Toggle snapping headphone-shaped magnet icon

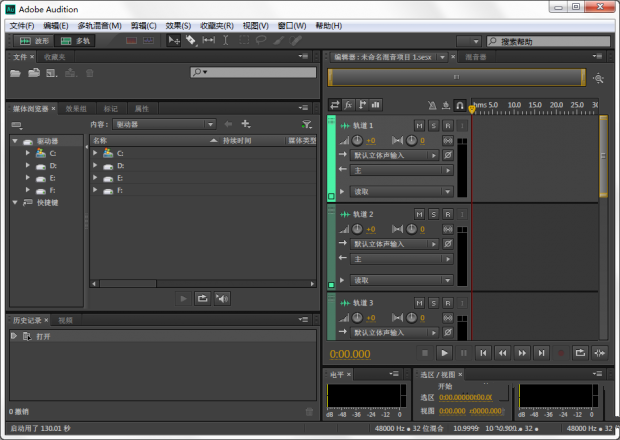[x=459, y=105]
